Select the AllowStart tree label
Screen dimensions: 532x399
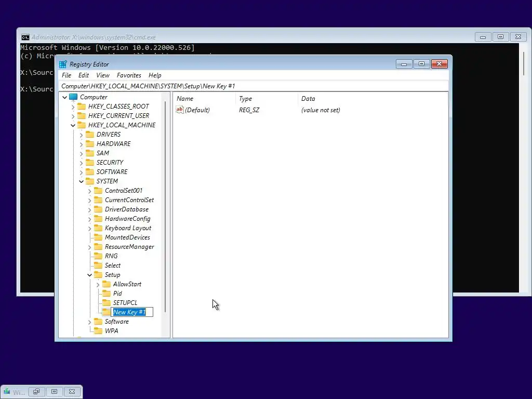coord(127,284)
